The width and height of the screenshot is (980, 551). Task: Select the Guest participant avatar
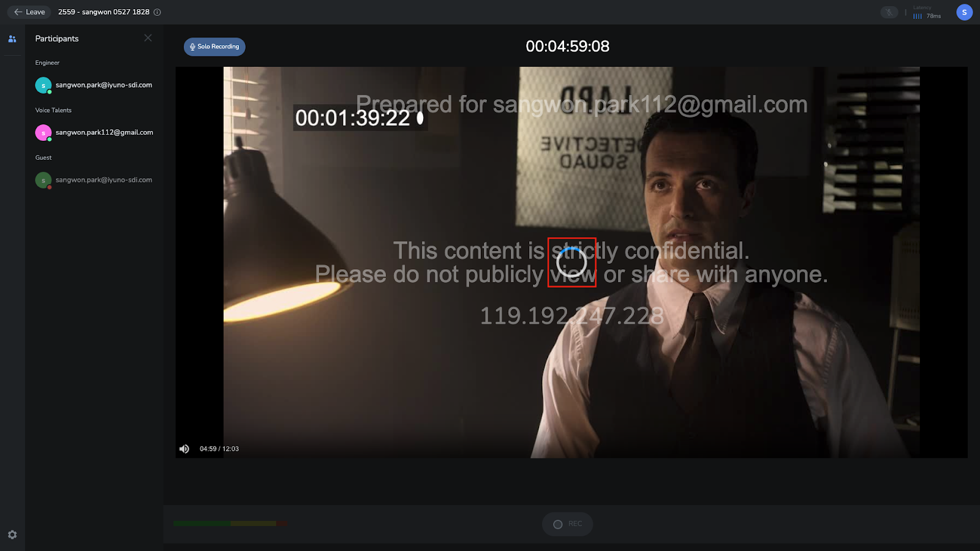[x=43, y=180]
